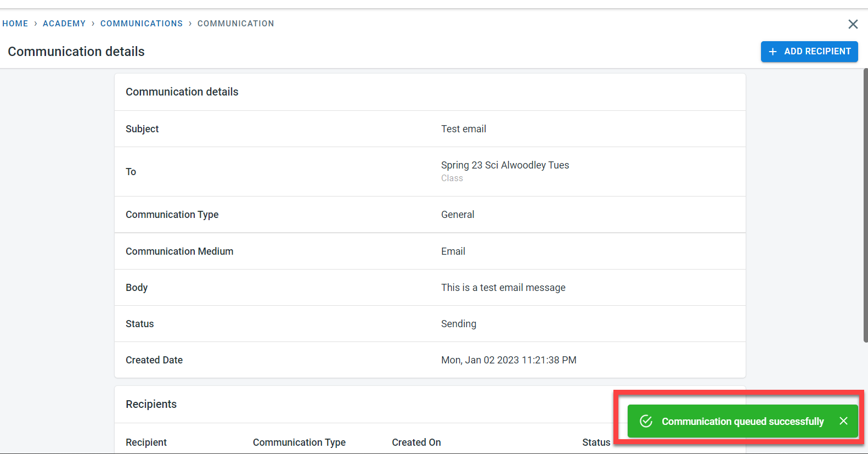
Task: Select the 'Test email' subject value
Action: click(x=463, y=129)
